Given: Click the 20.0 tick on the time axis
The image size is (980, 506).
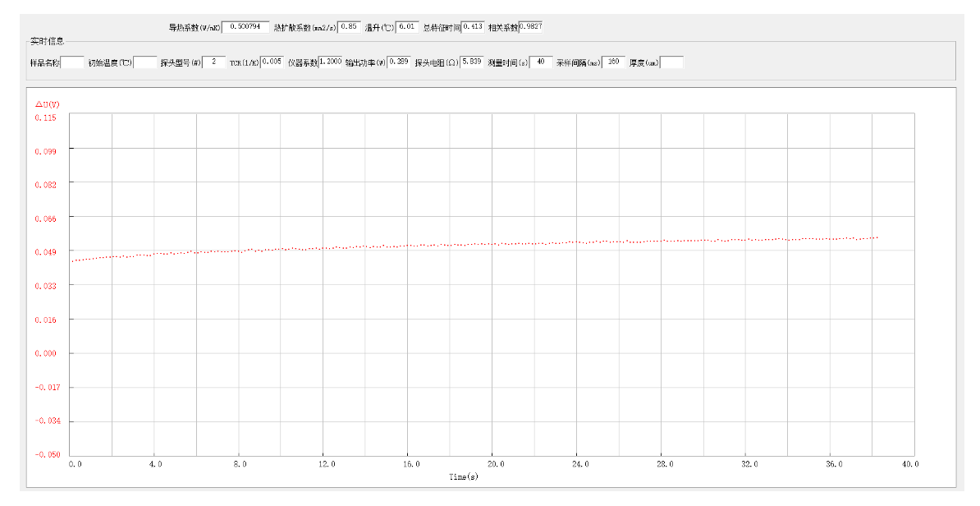Looking at the screenshot, I should (491, 464).
